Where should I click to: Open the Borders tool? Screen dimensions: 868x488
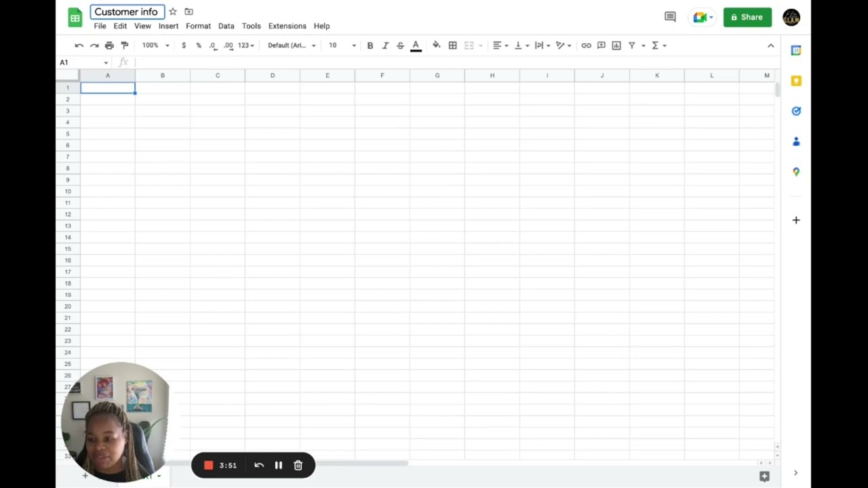click(453, 45)
